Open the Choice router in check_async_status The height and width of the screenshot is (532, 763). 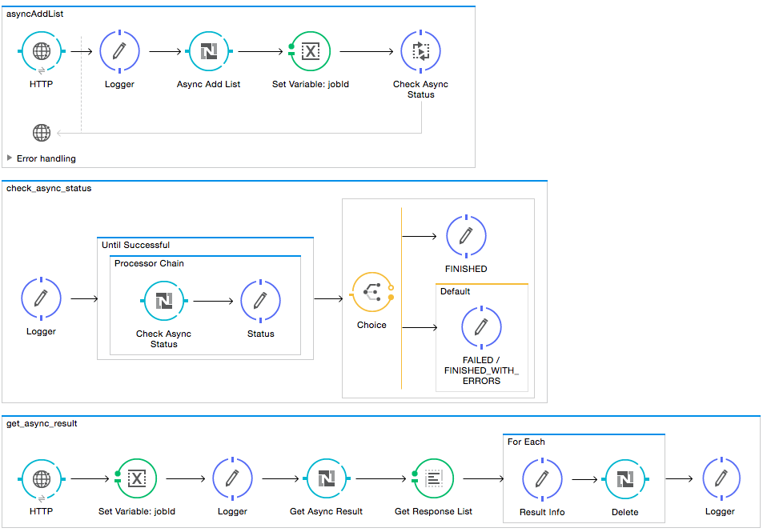(x=371, y=292)
